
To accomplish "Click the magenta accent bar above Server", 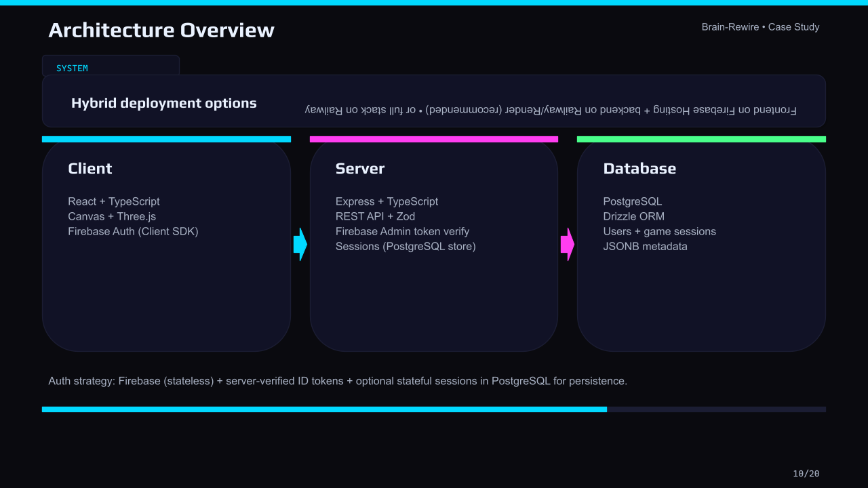I will coord(434,139).
